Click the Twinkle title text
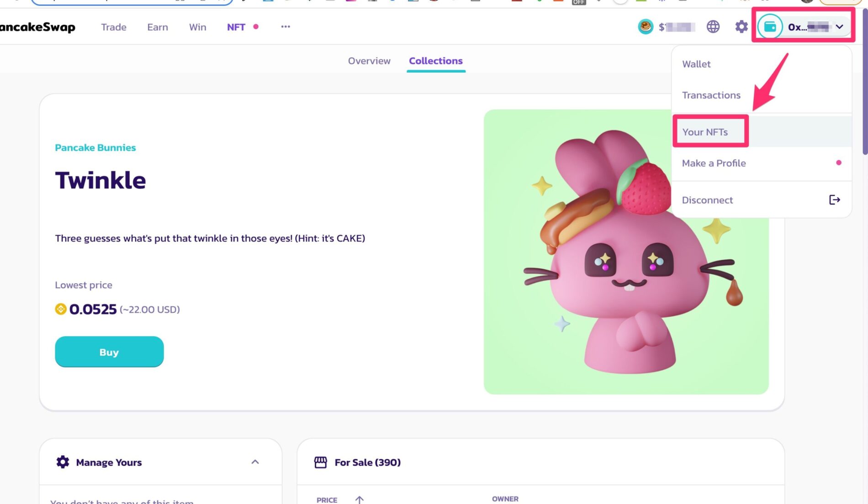This screenshot has height=504, width=868. [x=101, y=180]
